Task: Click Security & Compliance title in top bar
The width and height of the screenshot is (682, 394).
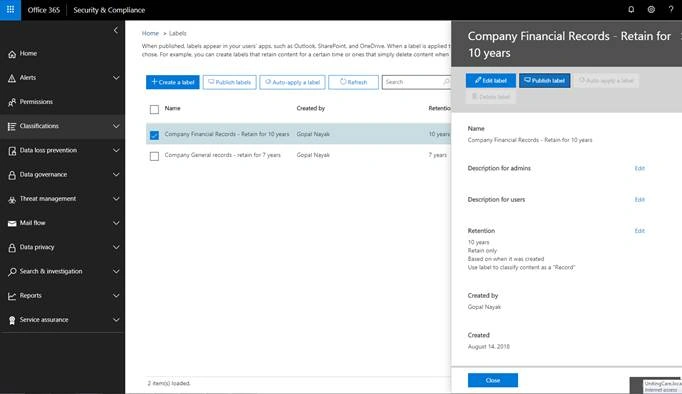Action: [x=109, y=10]
